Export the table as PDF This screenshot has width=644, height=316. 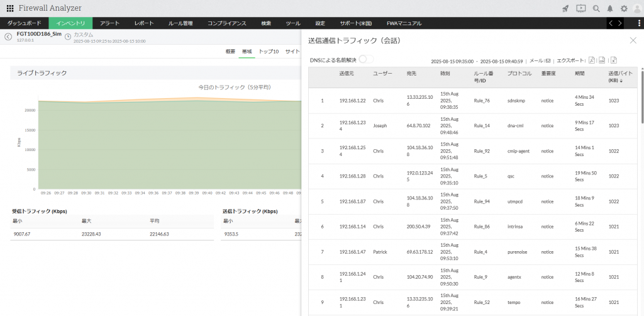[x=591, y=60]
